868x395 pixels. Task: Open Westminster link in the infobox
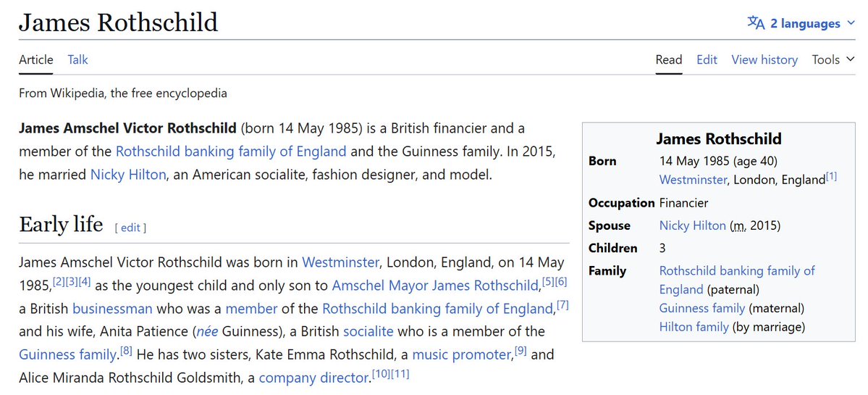694,180
